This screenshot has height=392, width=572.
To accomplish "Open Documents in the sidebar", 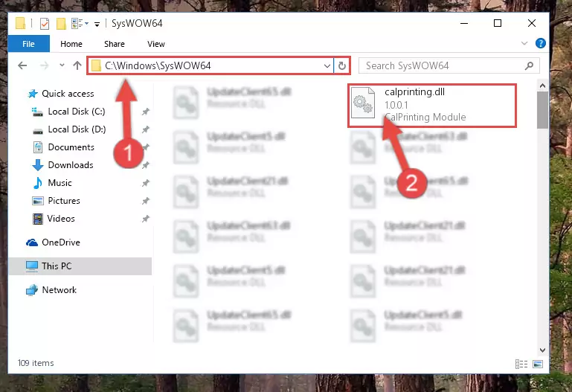I will 71,147.
